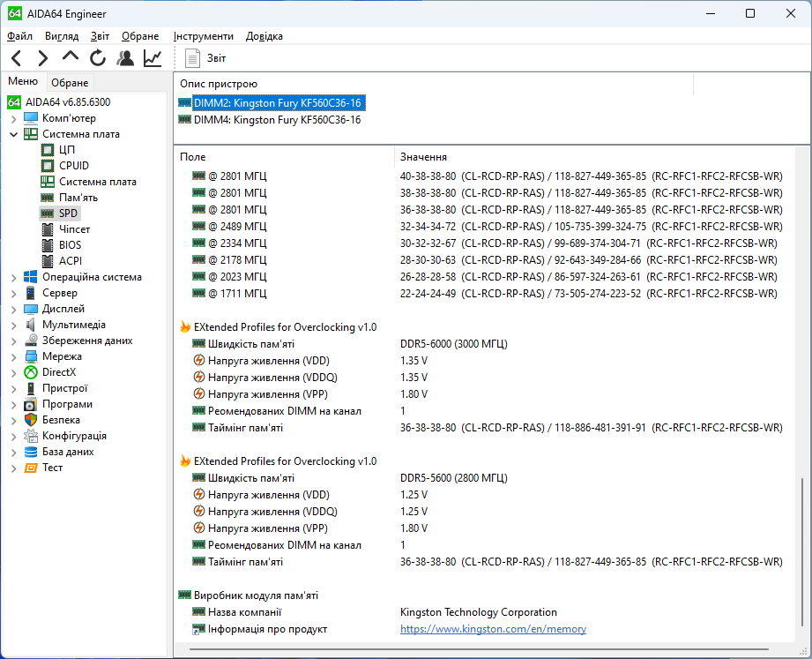Expand the Мультимедіа tree node
Viewport: 812px width, 659px height.
[x=13, y=326]
